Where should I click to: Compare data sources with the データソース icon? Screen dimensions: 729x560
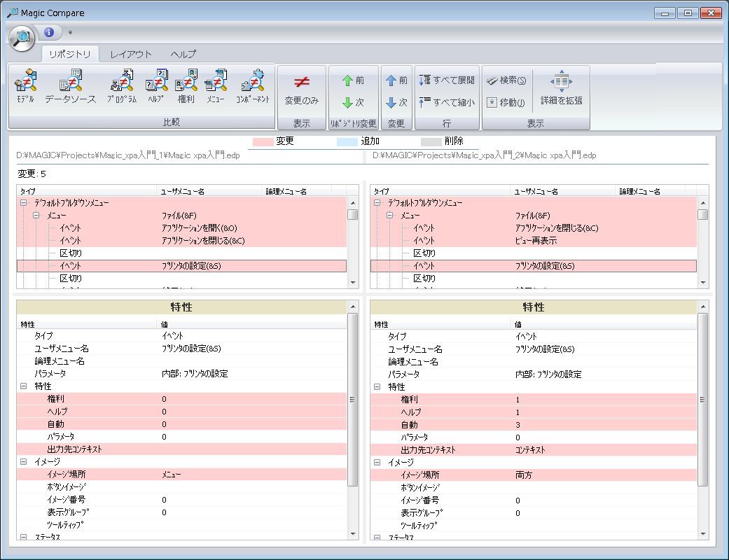coord(71,86)
